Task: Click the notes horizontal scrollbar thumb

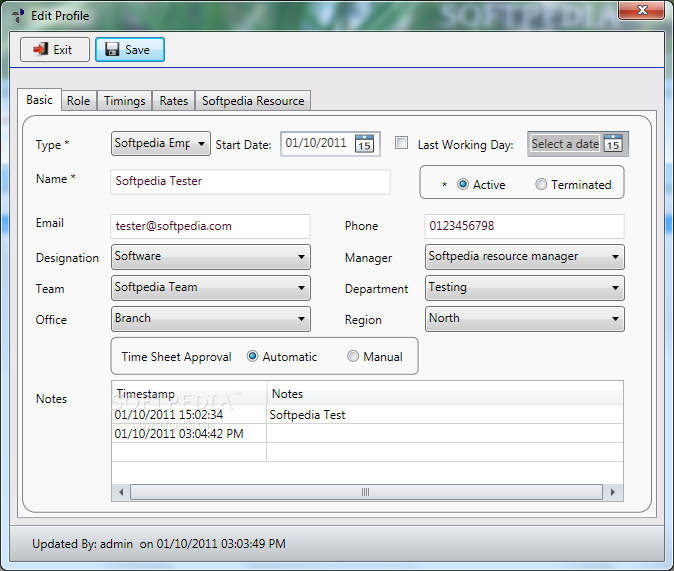Action: coord(366,492)
